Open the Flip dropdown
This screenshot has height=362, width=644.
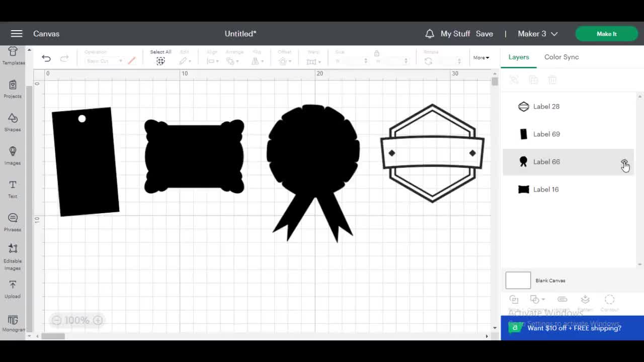(x=257, y=61)
